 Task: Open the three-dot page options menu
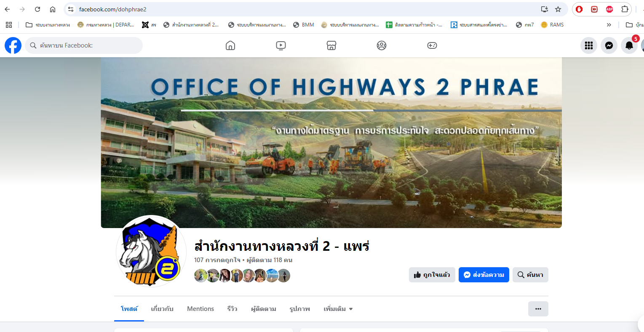(x=538, y=309)
